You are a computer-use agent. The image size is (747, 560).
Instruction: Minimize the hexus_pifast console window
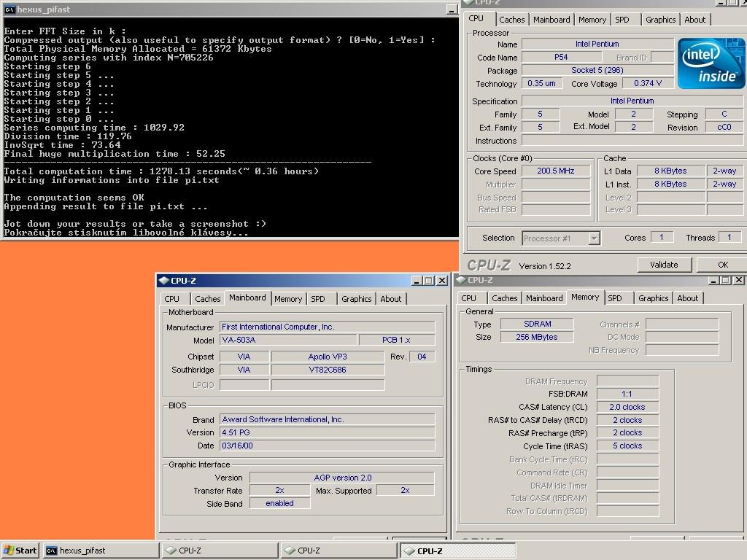[x=452, y=9]
